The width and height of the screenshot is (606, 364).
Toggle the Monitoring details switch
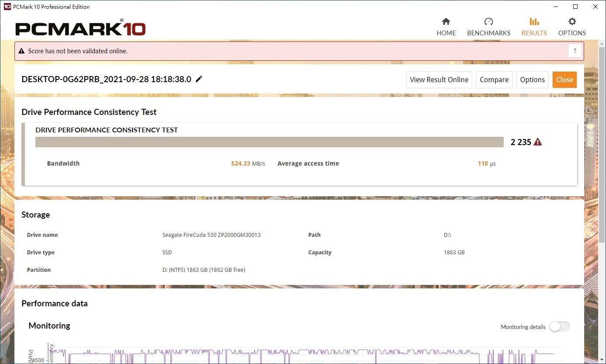point(559,326)
